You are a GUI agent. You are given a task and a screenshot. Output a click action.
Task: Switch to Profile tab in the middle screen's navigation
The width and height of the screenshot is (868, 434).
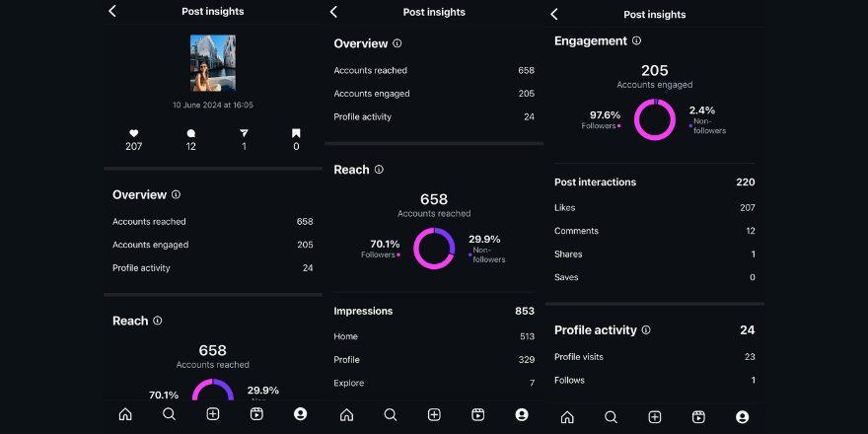[x=522, y=415]
